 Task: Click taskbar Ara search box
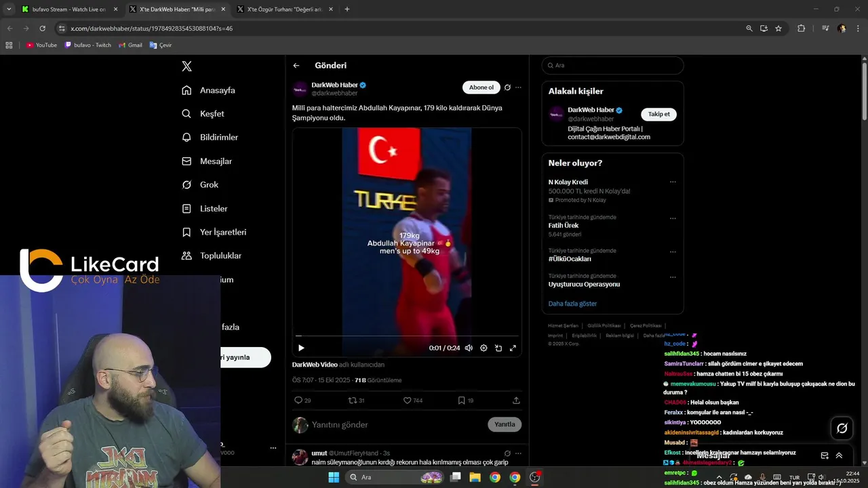click(x=395, y=477)
